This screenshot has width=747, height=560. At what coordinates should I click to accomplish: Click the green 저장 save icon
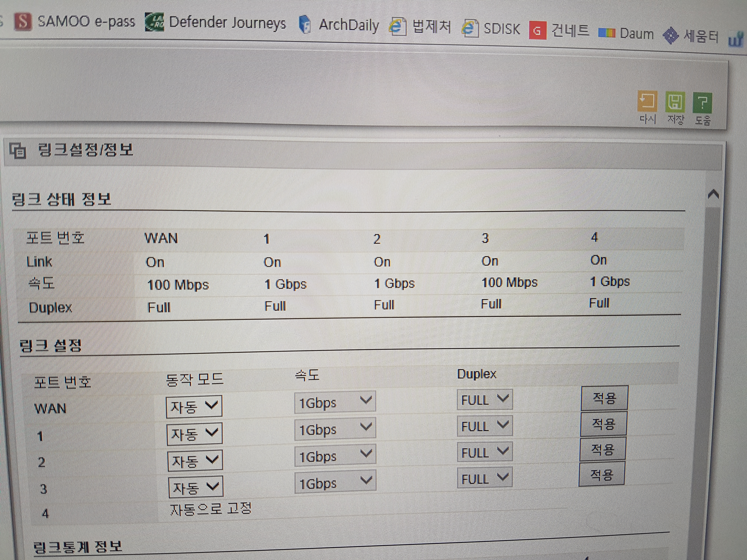[675, 103]
